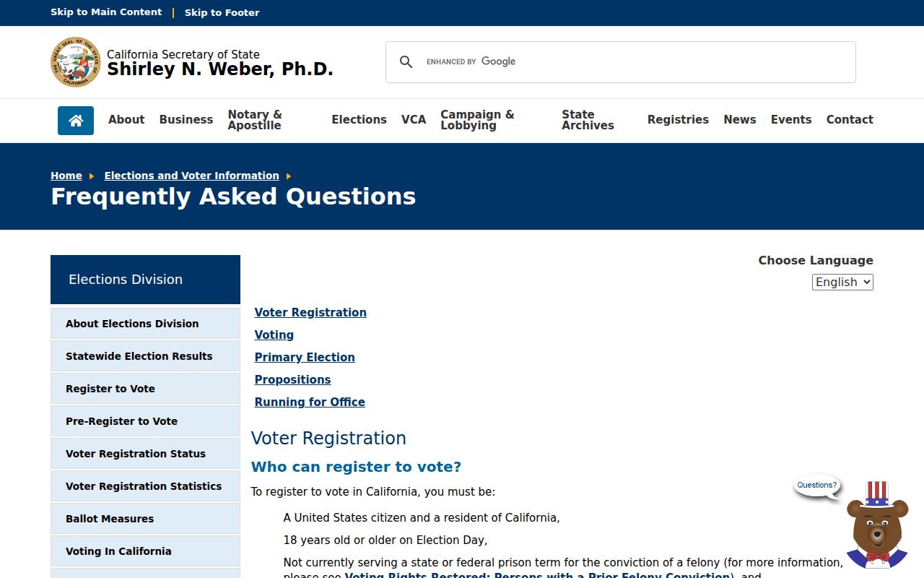Jump to Voter Registration section link

[310, 312]
